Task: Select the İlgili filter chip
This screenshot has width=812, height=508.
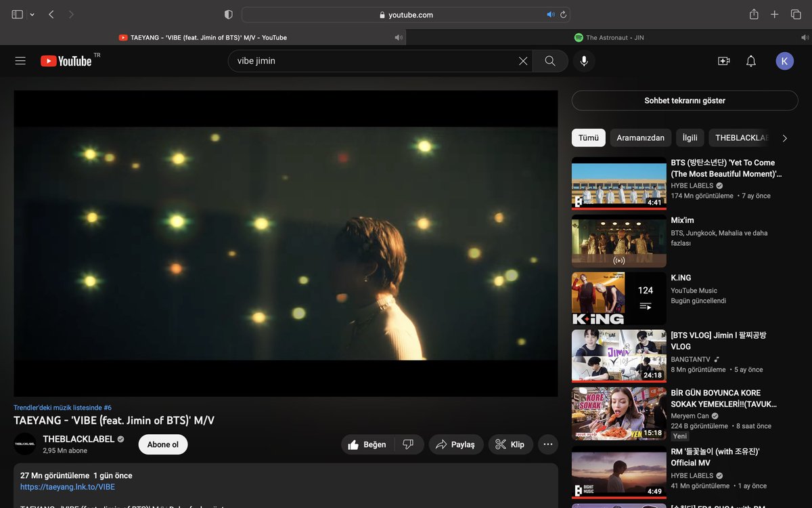Action: [x=690, y=137]
